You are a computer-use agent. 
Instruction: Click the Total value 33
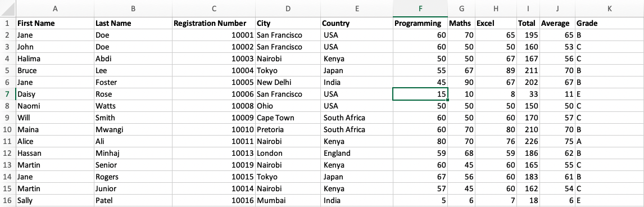528,94
